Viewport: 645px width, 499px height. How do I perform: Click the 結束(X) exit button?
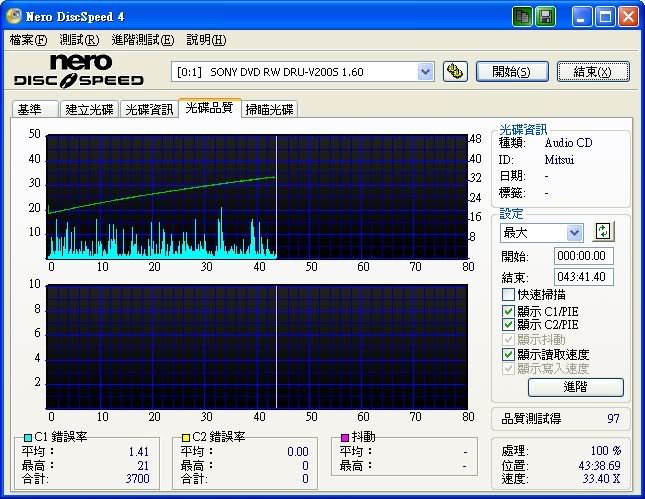593,72
